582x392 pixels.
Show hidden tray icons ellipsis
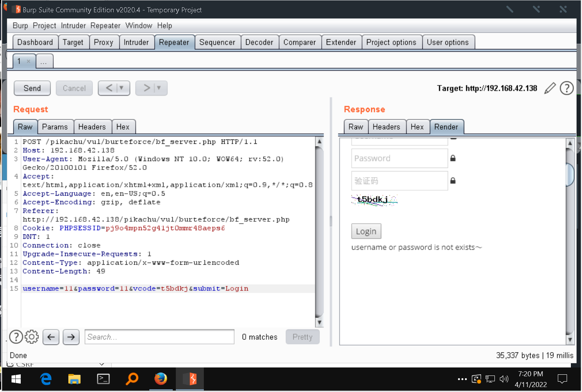[462, 379]
